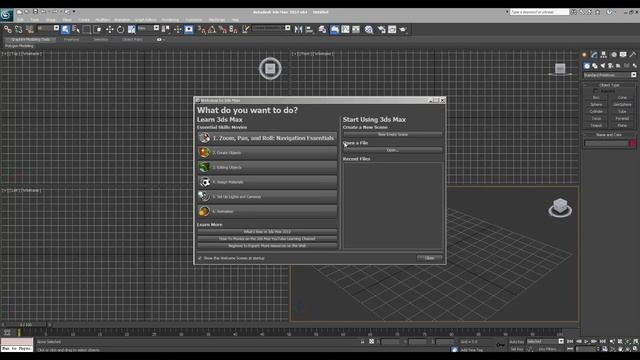Viewport: 640px width, 360px height.
Task: Click the Render Production teapot icon
Action: coord(403,29)
